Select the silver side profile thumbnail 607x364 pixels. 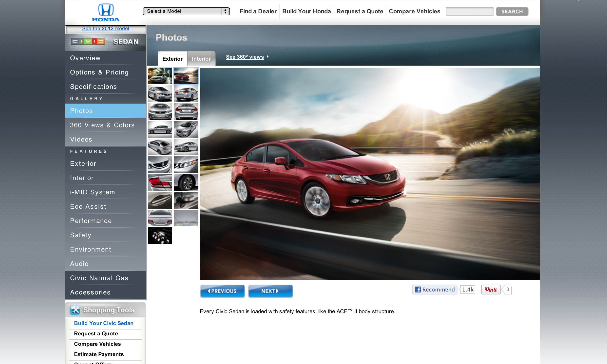tap(160, 129)
